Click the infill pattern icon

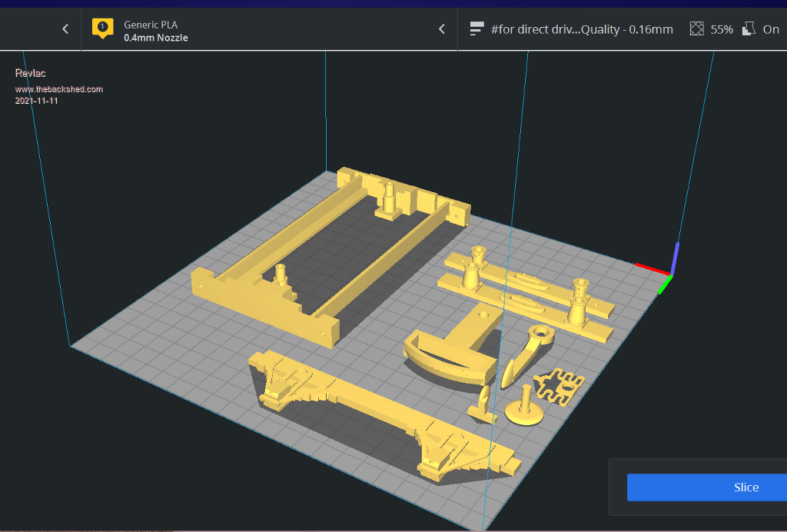tap(697, 29)
